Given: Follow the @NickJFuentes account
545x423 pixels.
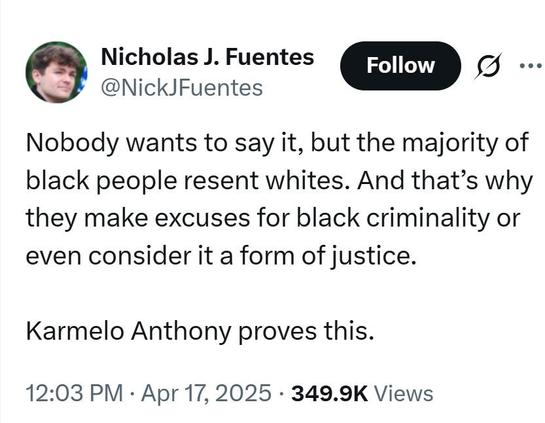Looking at the screenshot, I should point(400,65).
